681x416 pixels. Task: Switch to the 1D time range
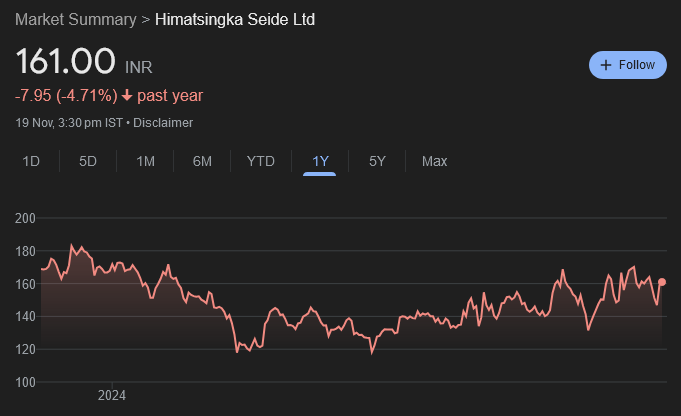31,162
